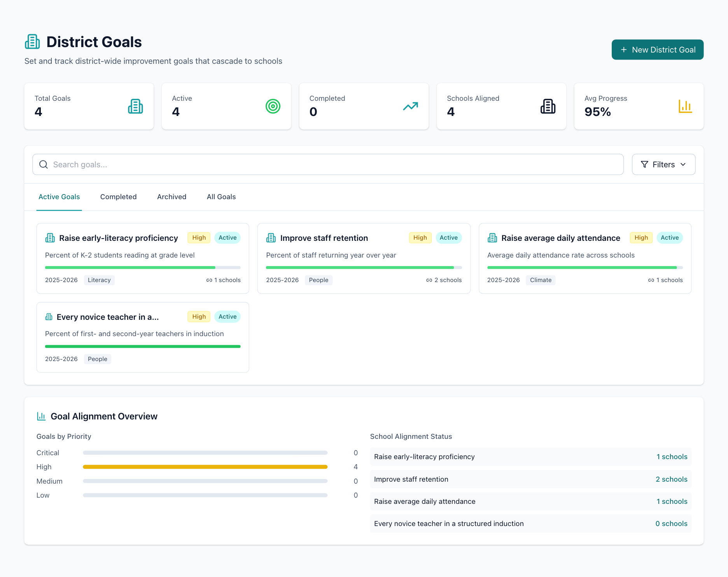Click the Active target icon
The width and height of the screenshot is (728, 577).
(273, 106)
